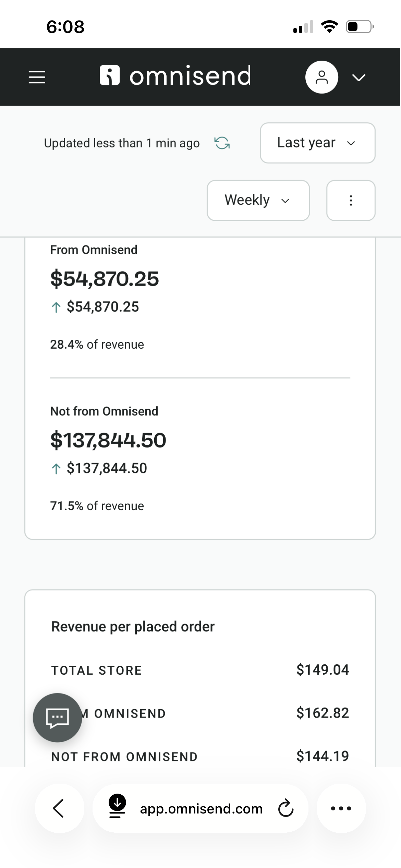Refresh the dashboard data via sync icon
Image resolution: width=401 pixels, height=868 pixels.
tap(222, 143)
